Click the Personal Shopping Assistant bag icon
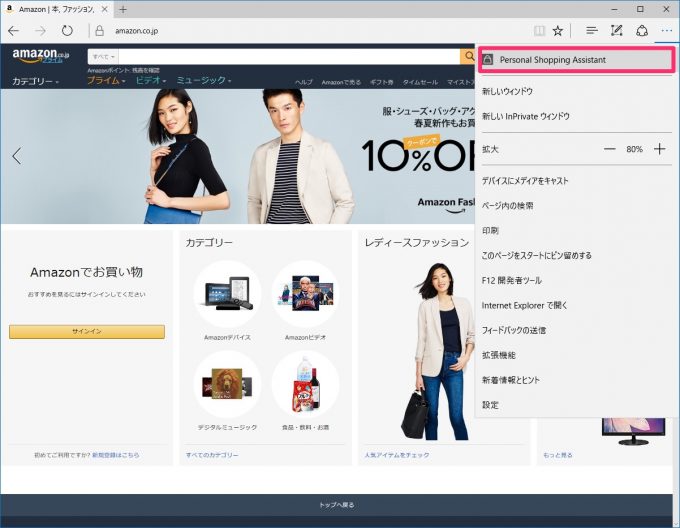The image size is (680, 528). [x=488, y=60]
